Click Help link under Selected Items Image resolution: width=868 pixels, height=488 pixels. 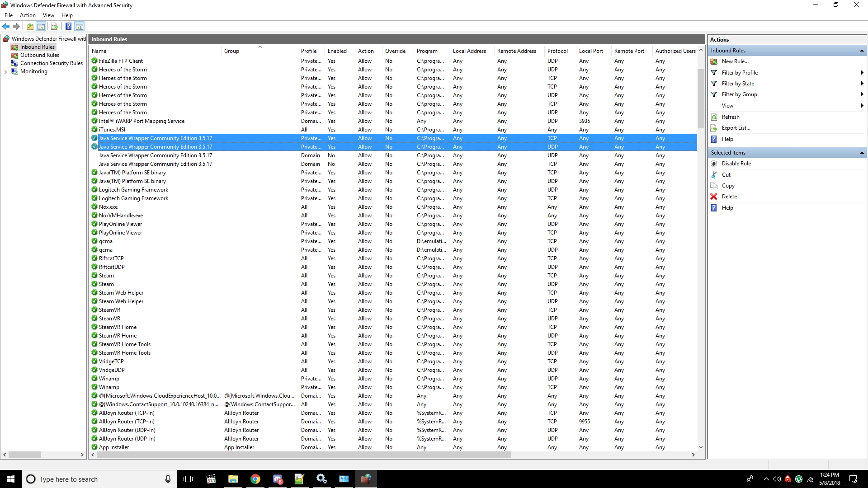pos(727,208)
